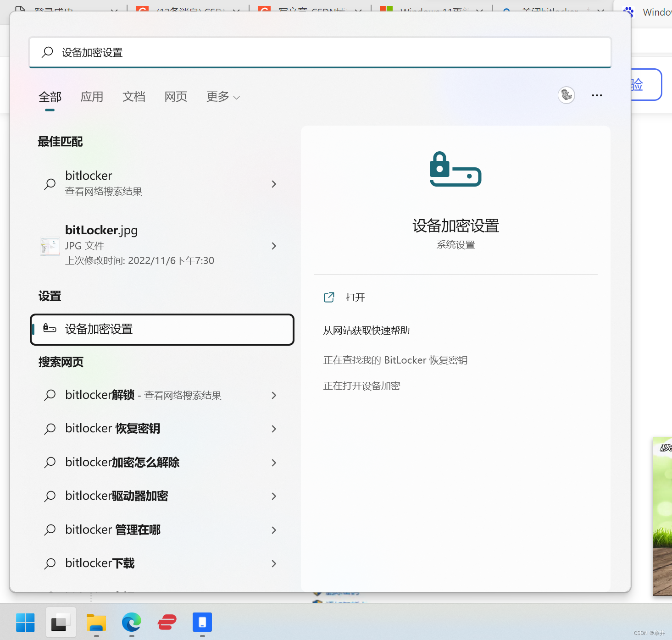
Task: Open web suggestion bitlocker解锁
Action: pos(162,395)
